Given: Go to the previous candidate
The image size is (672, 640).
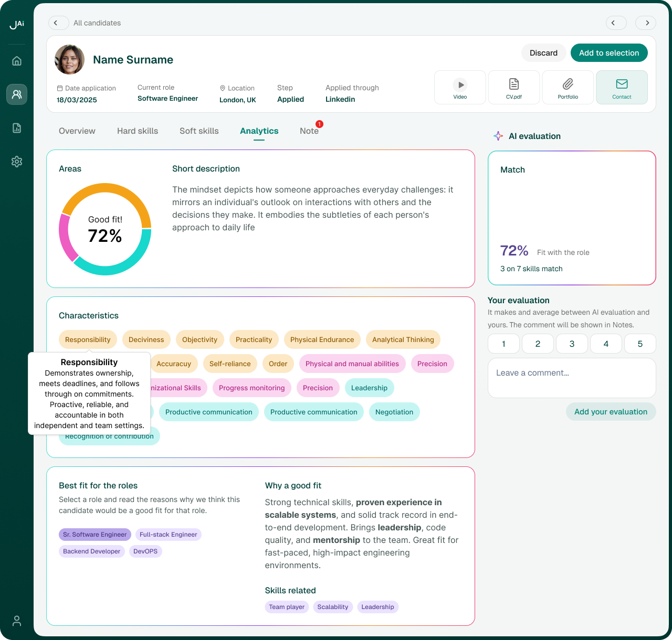Looking at the screenshot, I should tap(616, 23).
